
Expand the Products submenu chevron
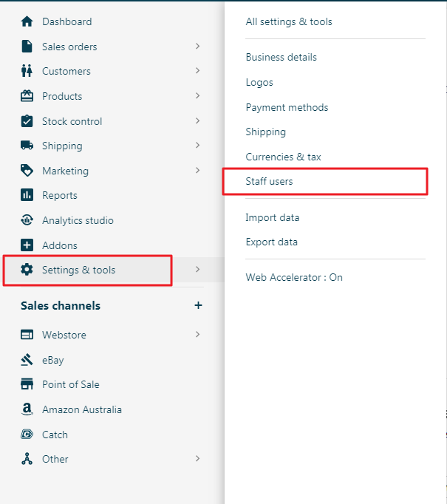tap(198, 96)
